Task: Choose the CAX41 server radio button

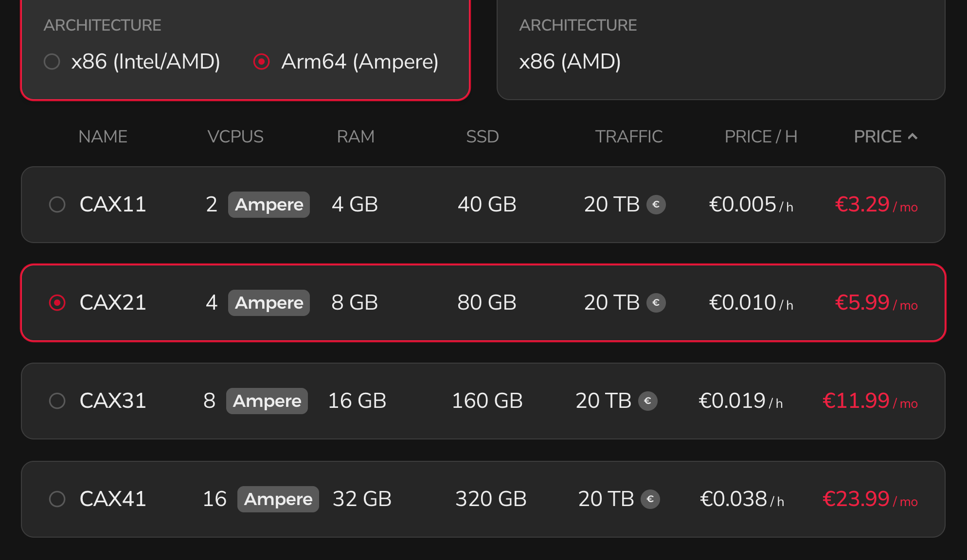Action: tap(57, 499)
